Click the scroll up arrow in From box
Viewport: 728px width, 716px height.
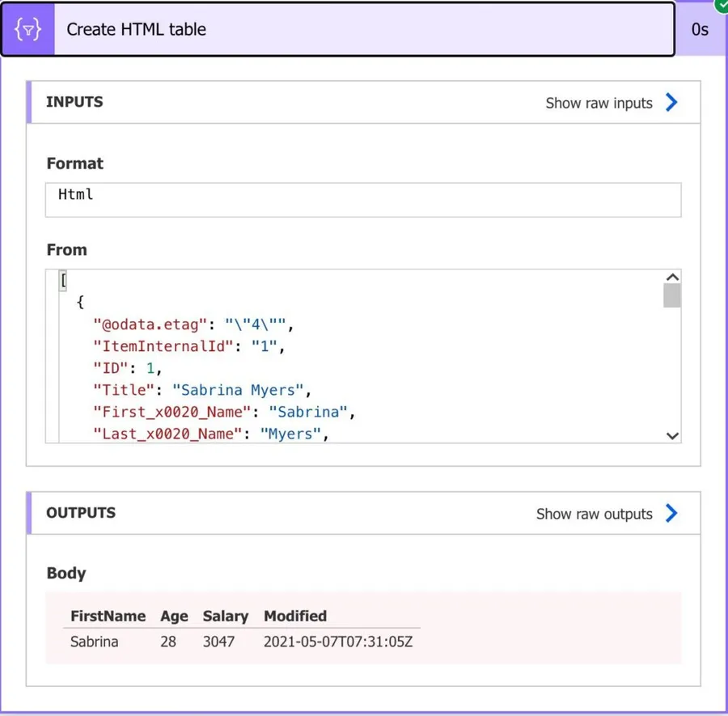click(x=671, y=278)
